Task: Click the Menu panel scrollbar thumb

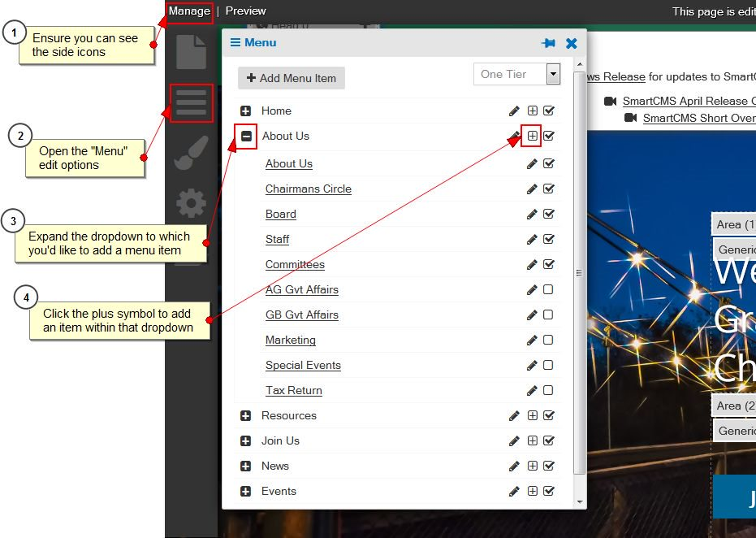Action: [580, 273]
